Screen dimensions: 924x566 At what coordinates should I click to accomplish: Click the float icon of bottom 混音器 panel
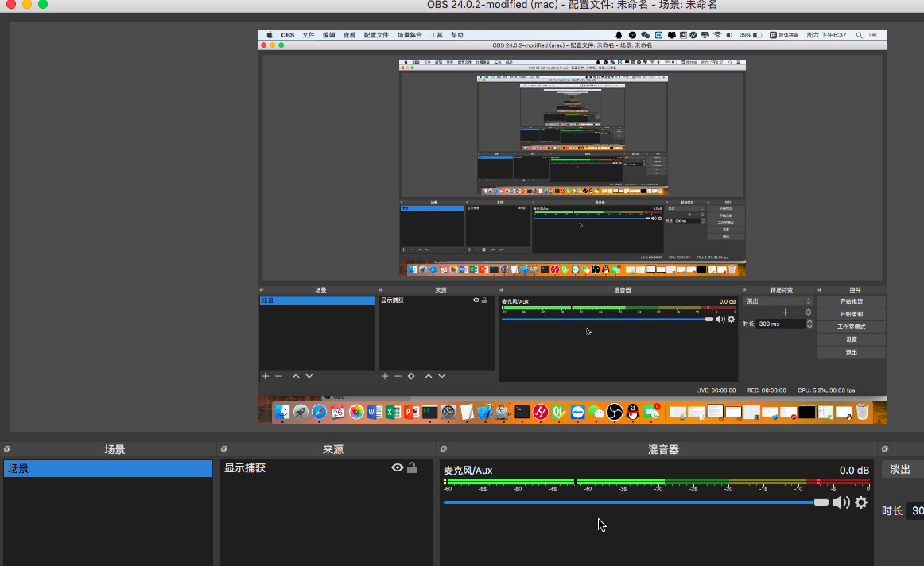click(x=443, y=449)
